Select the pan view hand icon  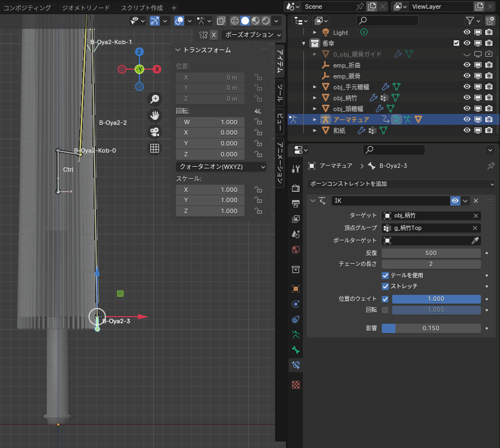point(155,115)
